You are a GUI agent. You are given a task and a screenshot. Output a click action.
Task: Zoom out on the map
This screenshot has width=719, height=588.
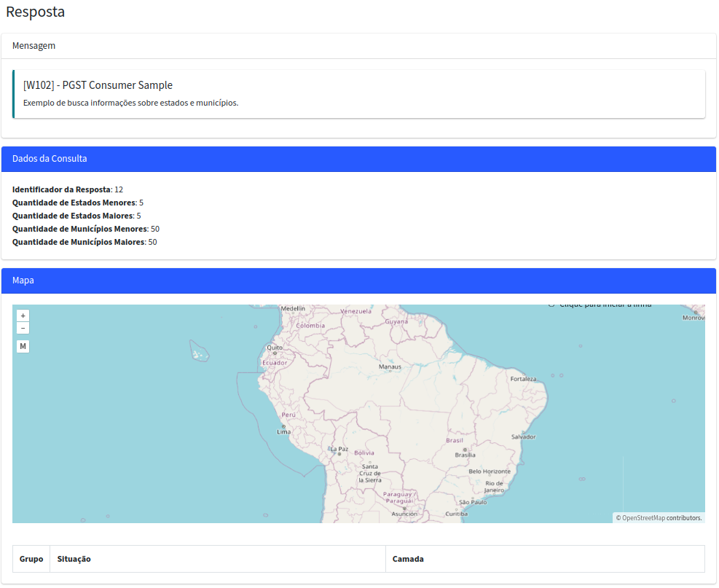coord(23,329)
